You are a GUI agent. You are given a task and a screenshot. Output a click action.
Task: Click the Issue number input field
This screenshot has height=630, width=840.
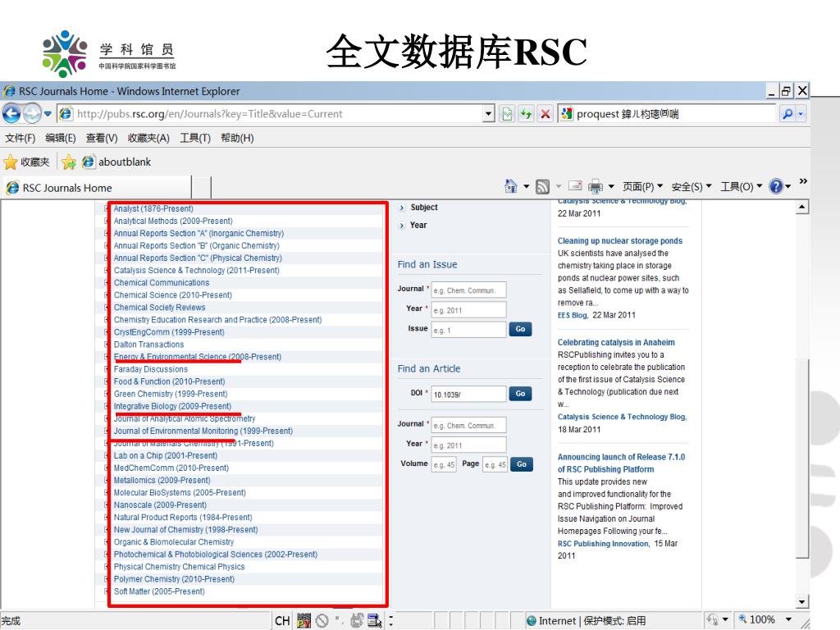(468, 330)
